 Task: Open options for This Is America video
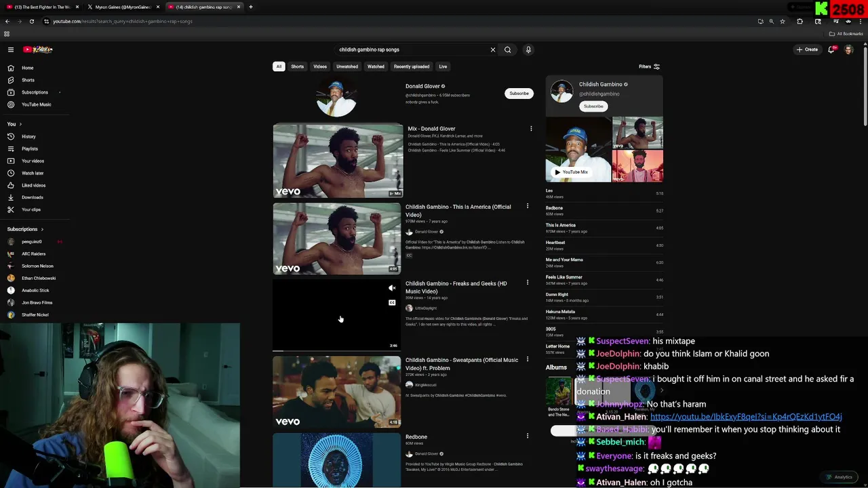point(528,206)
